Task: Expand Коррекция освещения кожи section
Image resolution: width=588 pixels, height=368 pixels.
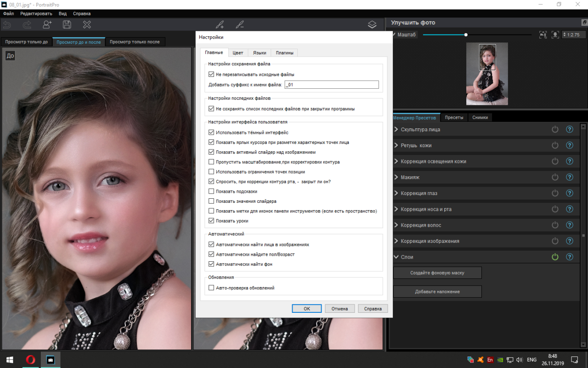Action: coord(396,161)
